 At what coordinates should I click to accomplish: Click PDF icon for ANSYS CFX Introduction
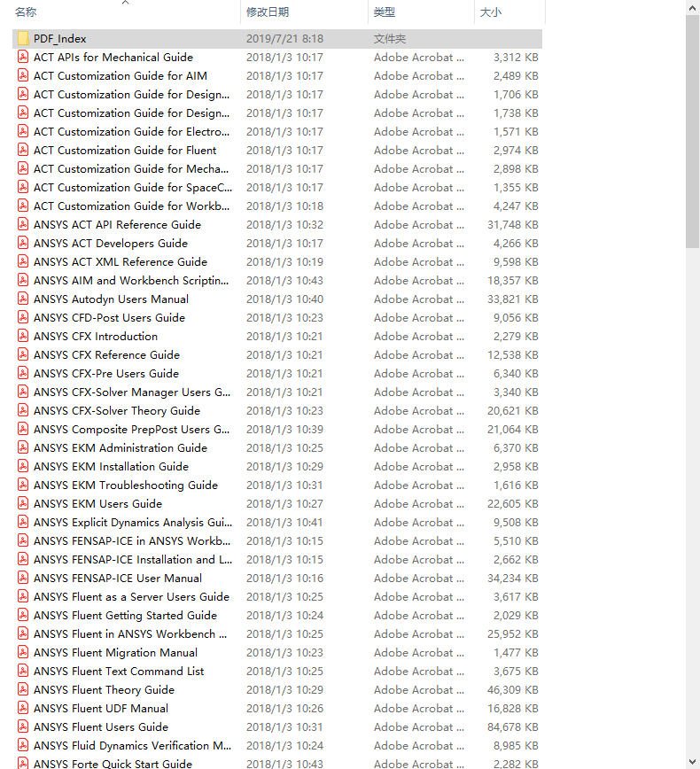click(x=23, y=337)
